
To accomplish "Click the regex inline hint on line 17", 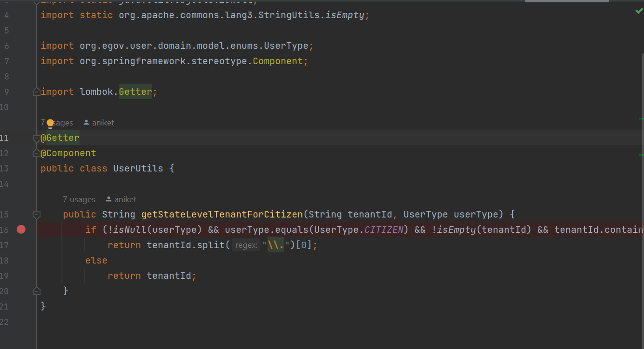I will click(x=246, y=245).
